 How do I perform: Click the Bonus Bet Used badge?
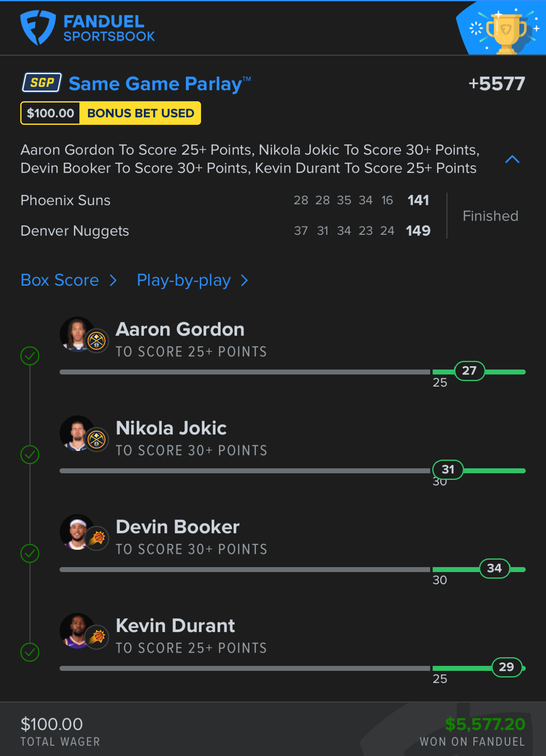point(111,113)
